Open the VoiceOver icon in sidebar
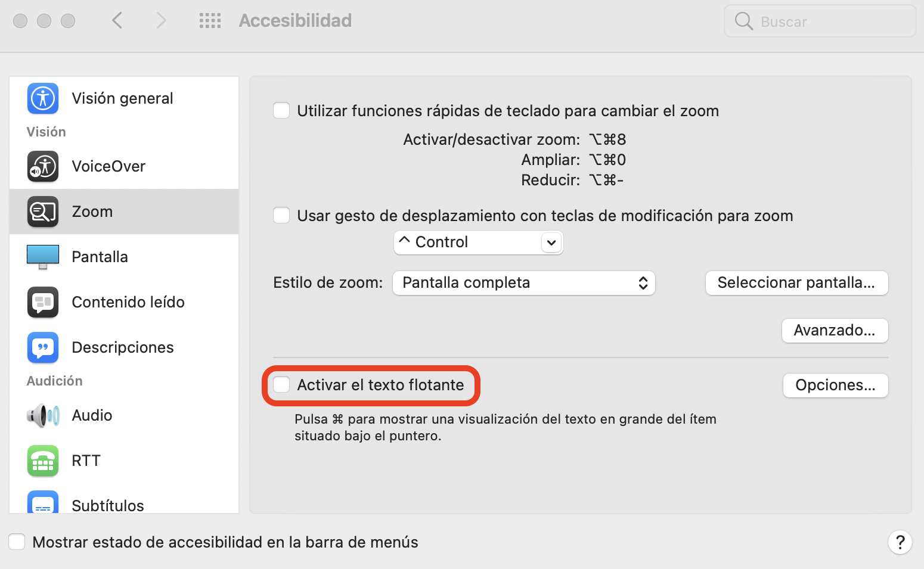924x569 pixels. click(43, 166)
